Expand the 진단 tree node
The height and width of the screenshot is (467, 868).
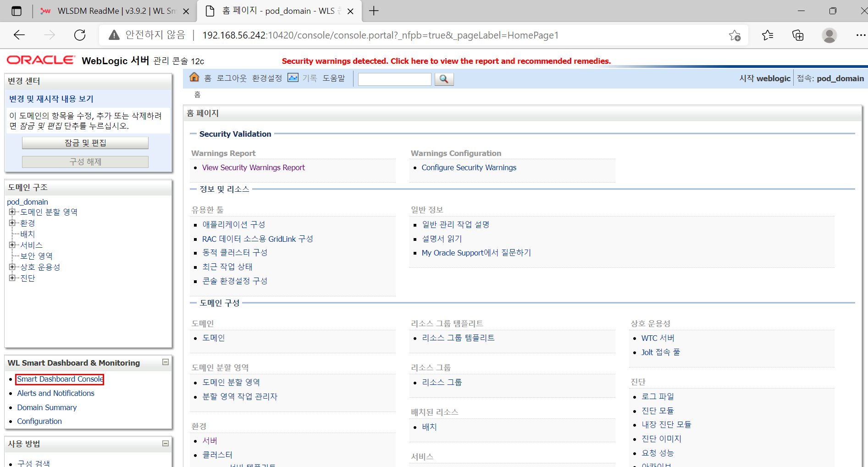[x=12, y=278]
